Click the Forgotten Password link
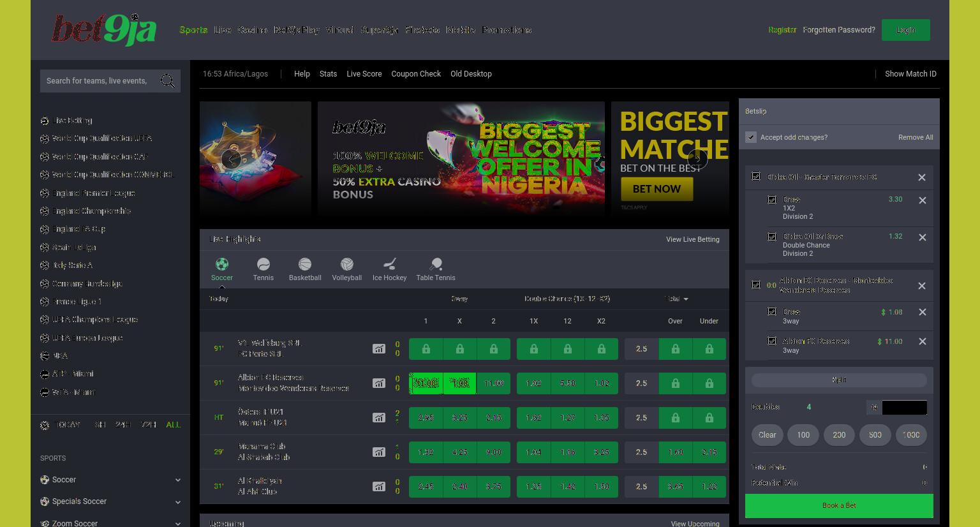Screen dimensions: 980x527 (839, 30)
